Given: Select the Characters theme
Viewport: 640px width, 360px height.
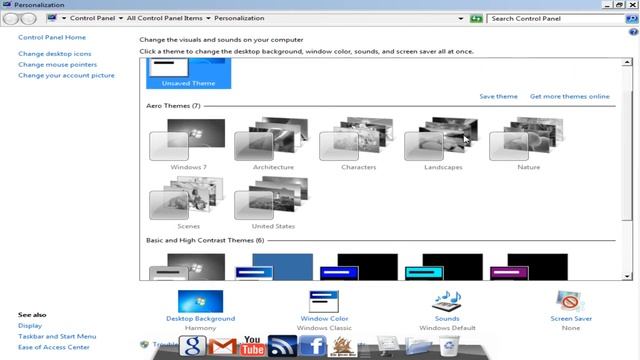Looking at the screenshot, I should [x=358, y=144].
